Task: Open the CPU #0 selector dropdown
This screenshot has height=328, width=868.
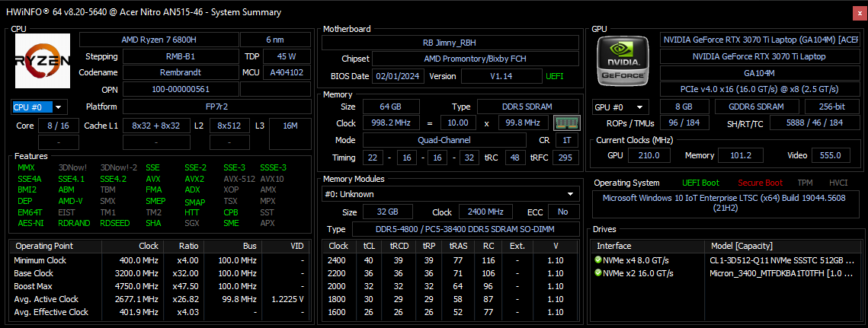Action: [39, 107]
